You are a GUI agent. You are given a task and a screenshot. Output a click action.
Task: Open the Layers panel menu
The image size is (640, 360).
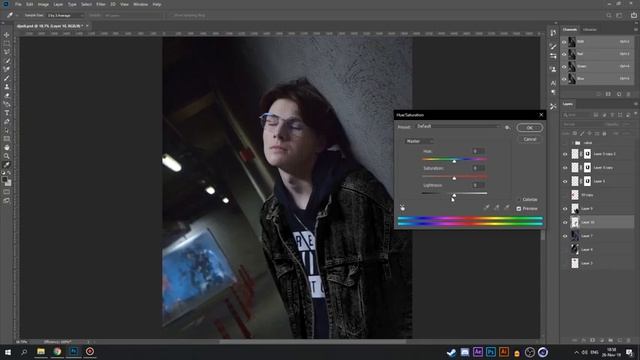636,104
